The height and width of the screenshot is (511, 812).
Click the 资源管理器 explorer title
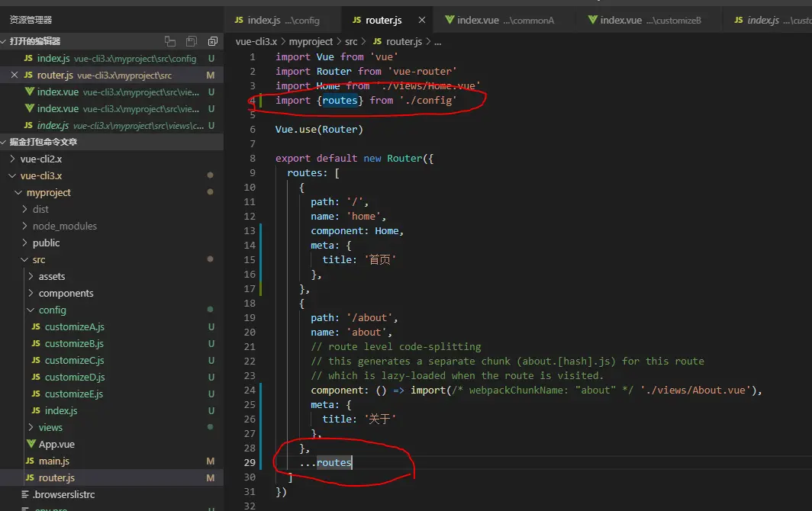pos(31,20)
